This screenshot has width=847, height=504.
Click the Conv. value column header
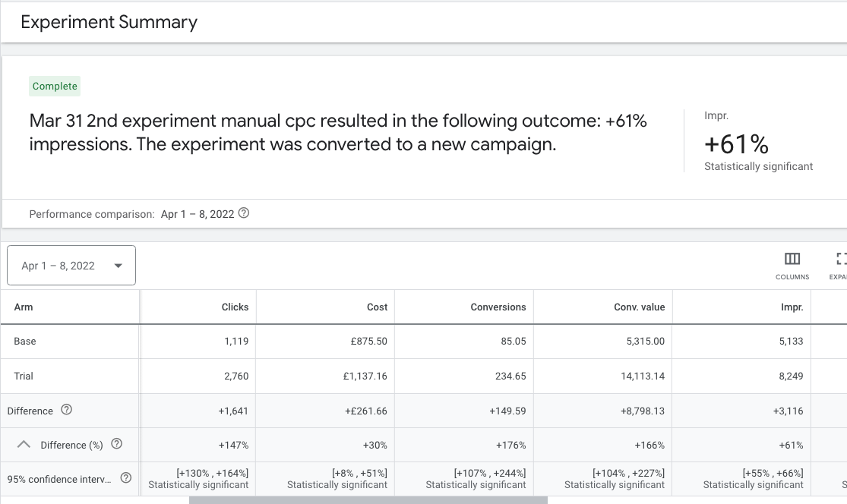(639, 307)
